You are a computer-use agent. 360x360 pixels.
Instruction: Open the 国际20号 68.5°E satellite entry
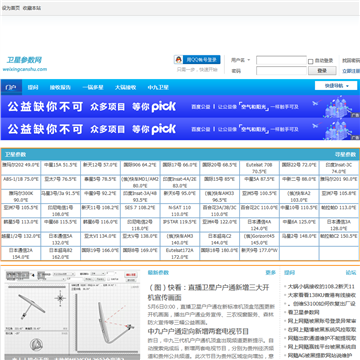tap(219, 165)
